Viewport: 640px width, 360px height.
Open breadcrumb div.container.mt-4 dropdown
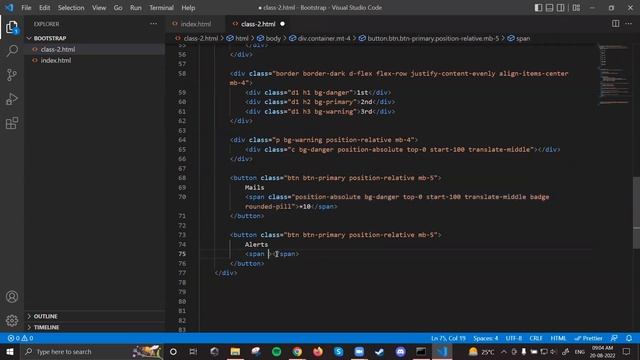(x=320, y=38)
